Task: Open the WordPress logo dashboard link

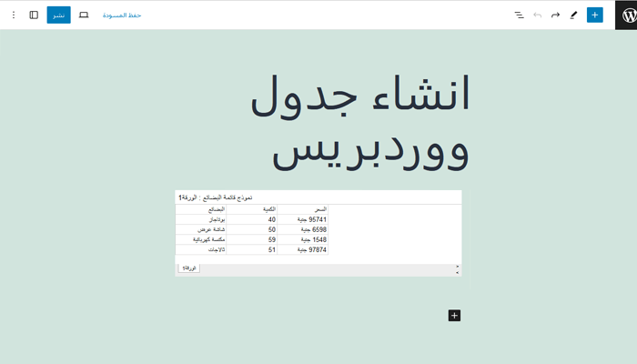Action: (626, 15)
